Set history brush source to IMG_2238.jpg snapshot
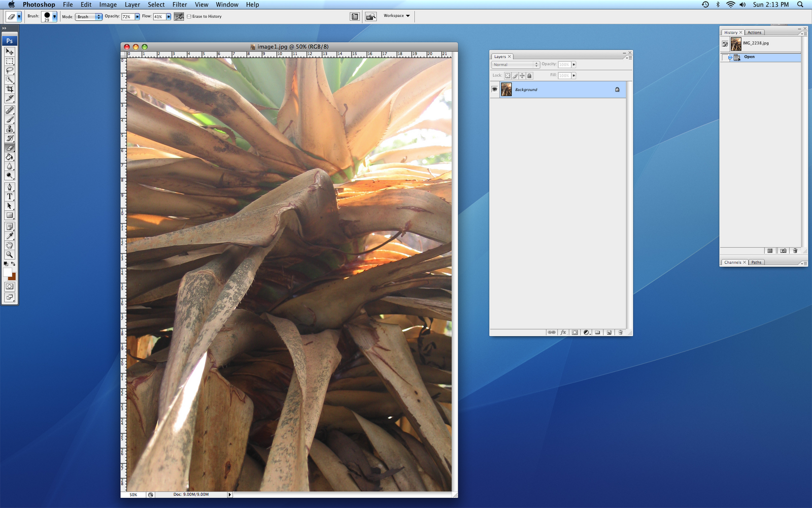 [725, 44]
